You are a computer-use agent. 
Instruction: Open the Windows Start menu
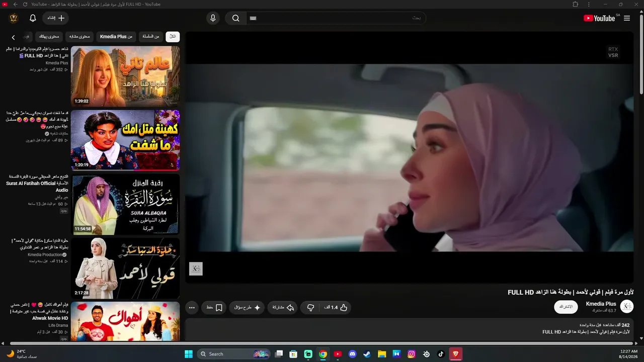coord(189,354)
